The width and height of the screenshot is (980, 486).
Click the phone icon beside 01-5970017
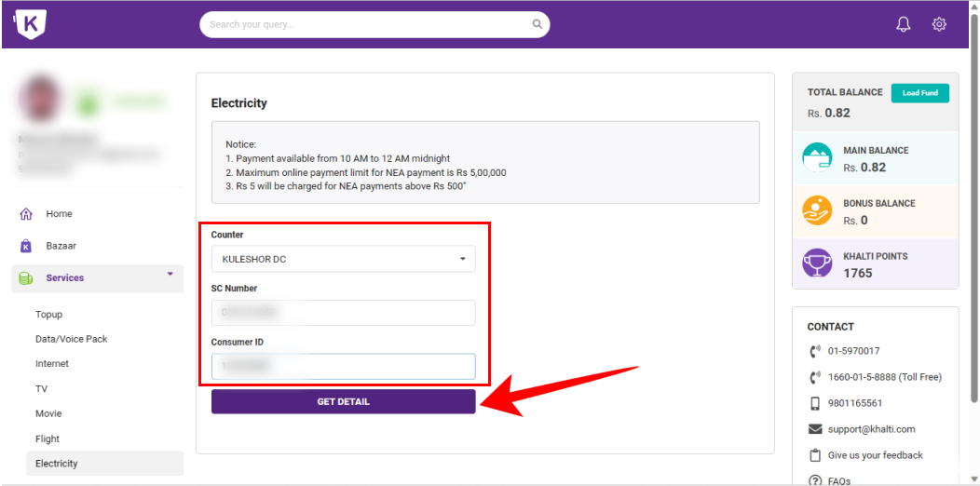[x=814, y=351]
